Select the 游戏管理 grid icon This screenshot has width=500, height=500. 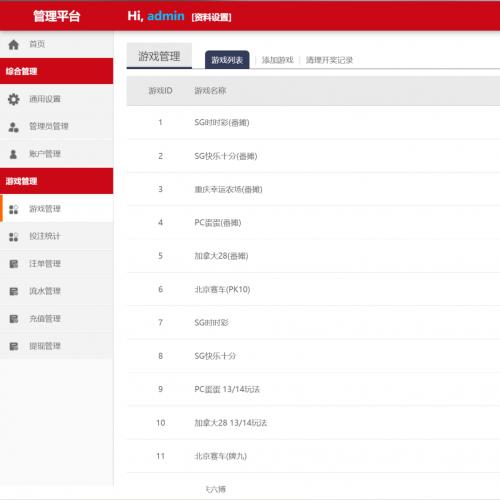tap(14, 209)
